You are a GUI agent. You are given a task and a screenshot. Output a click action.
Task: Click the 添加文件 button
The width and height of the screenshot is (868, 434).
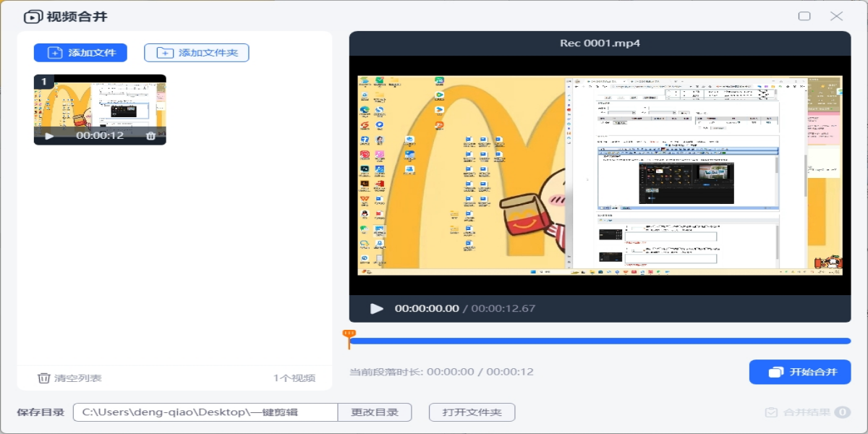click(80, 53)
